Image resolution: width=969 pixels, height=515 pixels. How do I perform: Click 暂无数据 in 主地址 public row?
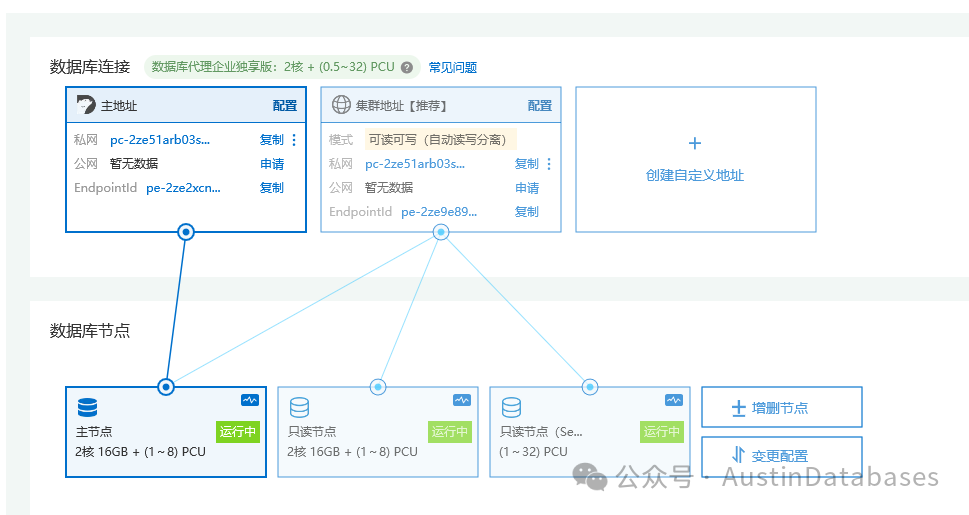coord(133,164)
